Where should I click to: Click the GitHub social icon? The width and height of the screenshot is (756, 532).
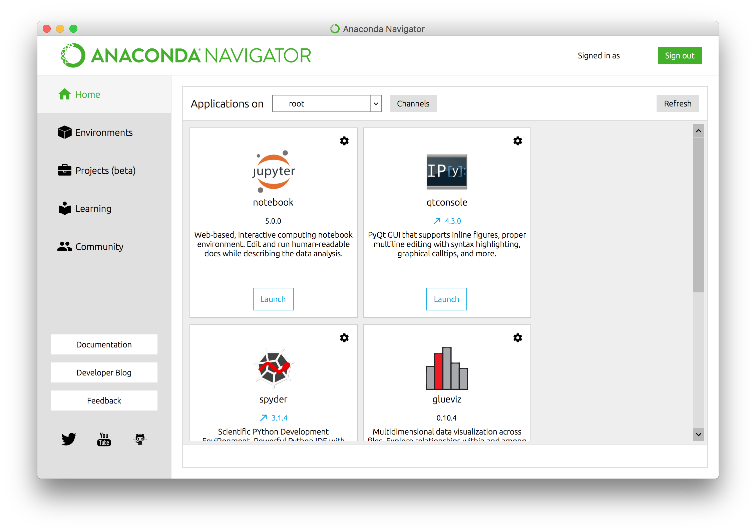click(x=141, y=439)
